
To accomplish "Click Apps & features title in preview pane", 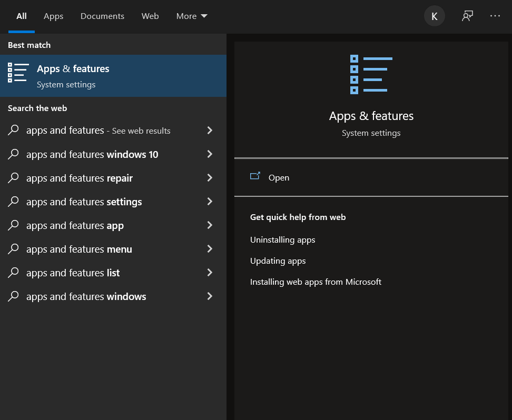I will coord(371,116).
